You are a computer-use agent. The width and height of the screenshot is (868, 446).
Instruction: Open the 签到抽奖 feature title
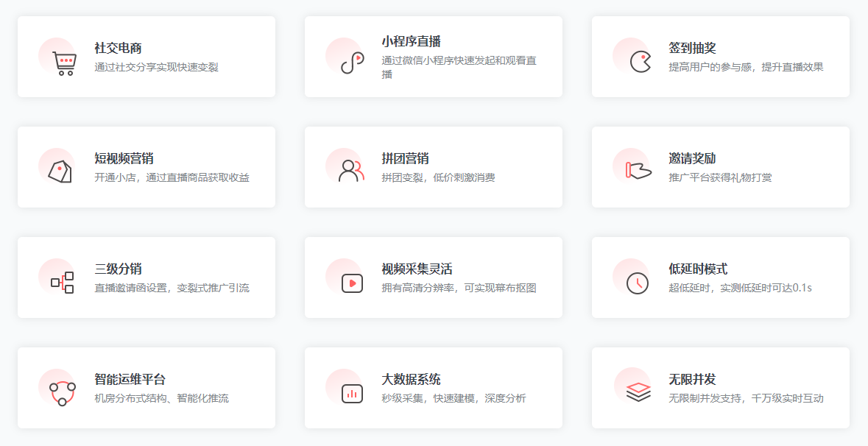pyautogui.click(x=692, y=49)
